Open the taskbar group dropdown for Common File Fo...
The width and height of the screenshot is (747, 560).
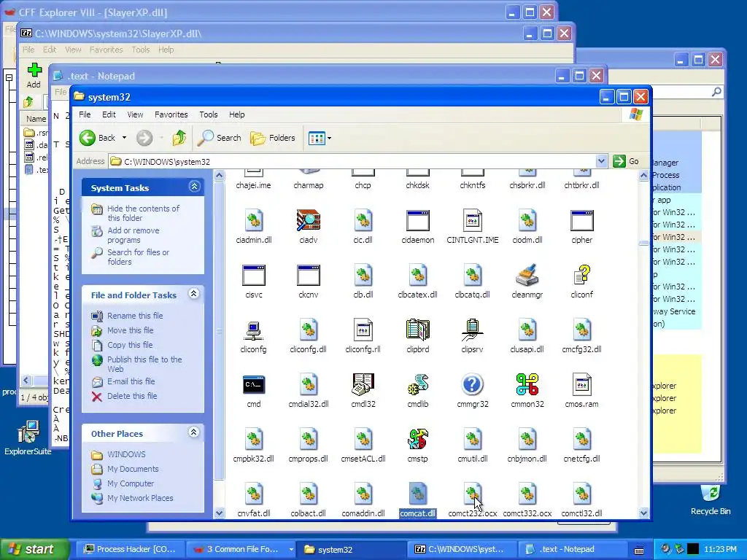coord(291,549)
